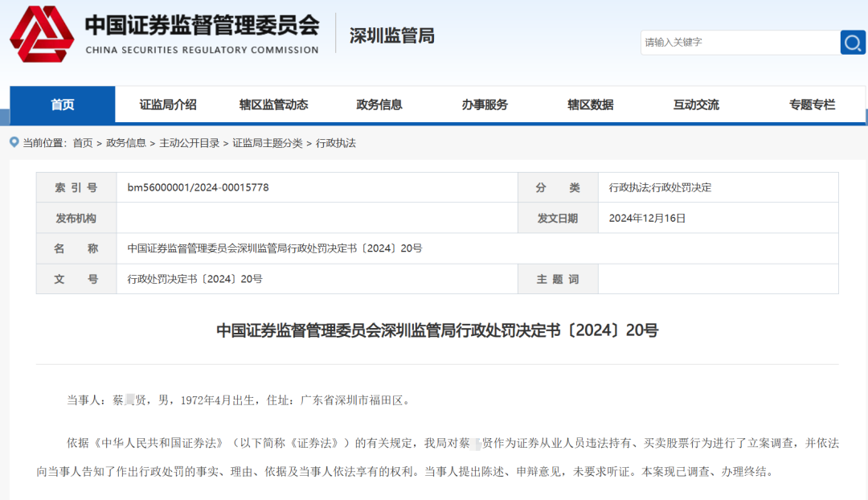Open the 证监局主题分类 breadcrumb link
868x500 pixels.
tap(268, 143)
